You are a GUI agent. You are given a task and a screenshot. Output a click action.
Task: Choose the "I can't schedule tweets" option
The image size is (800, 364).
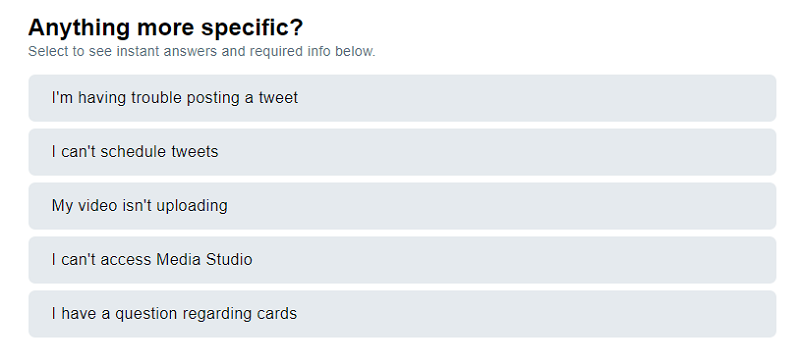click(402, 152)
